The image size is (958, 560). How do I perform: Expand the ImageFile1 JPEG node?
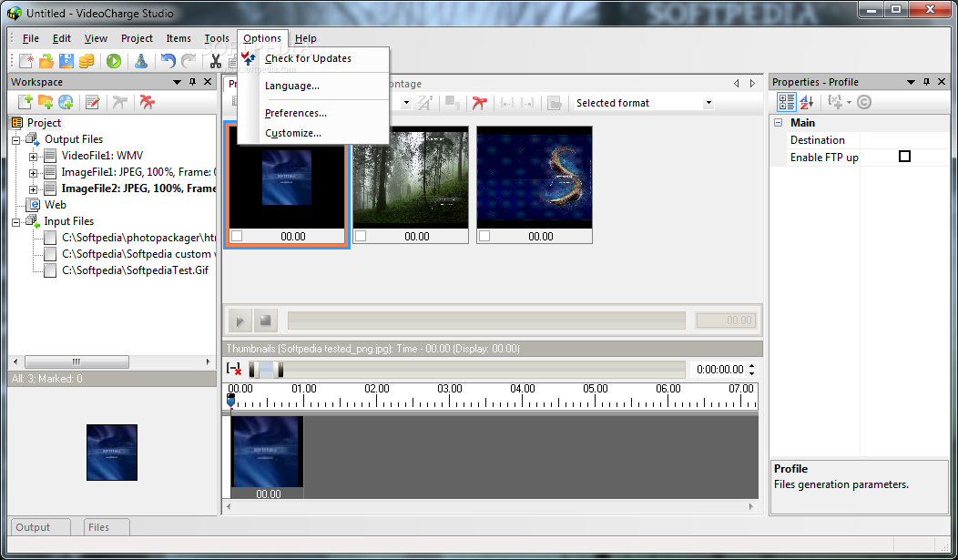[x=33, y=173]
